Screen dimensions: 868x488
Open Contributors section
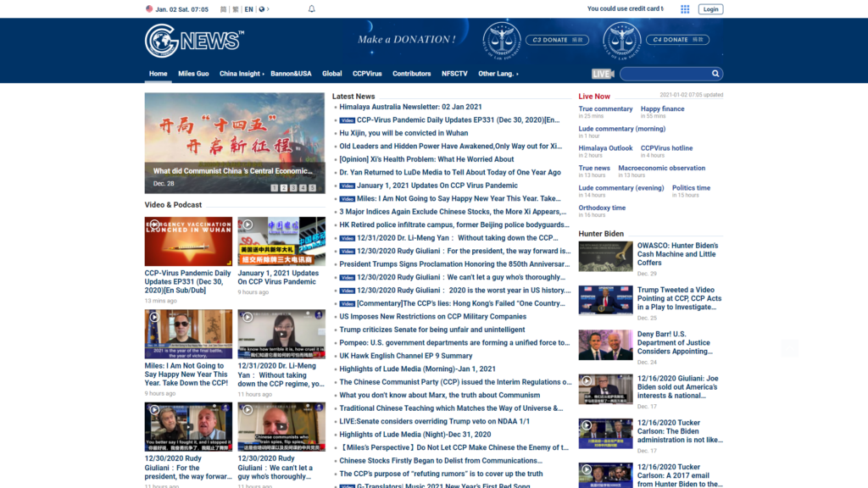[x=411, y=74]
